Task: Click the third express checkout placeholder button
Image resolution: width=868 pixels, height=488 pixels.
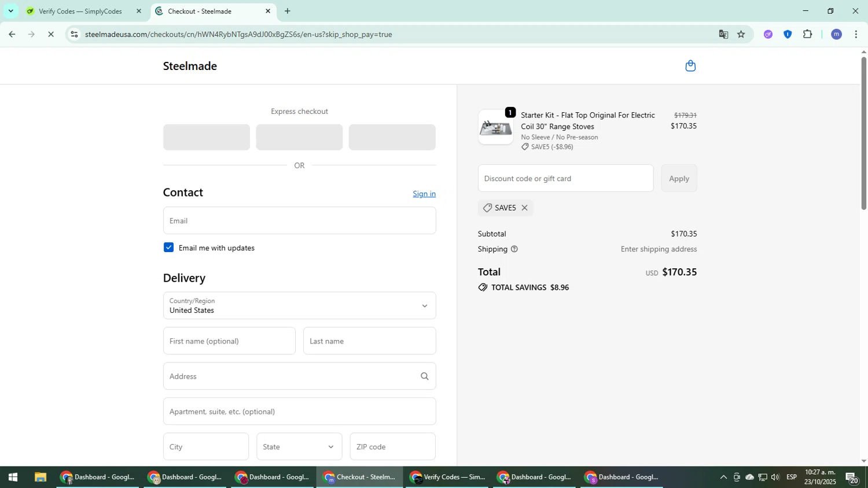Action: tap(392, 137)
